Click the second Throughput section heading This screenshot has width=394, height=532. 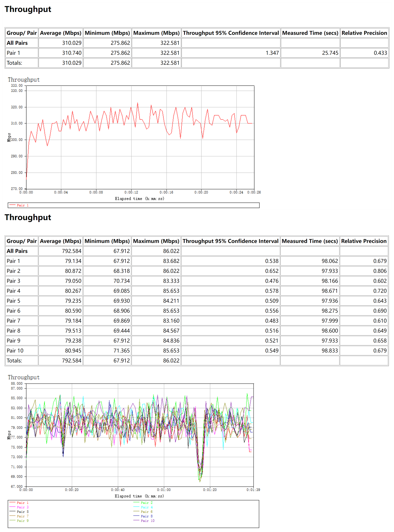28,217
